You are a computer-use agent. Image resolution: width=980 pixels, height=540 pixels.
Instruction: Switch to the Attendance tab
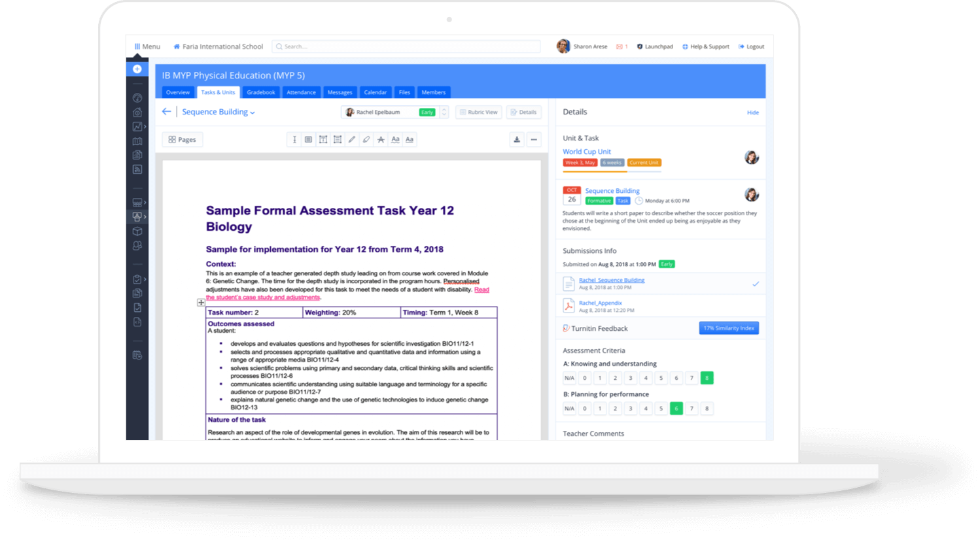click(x=301, y=92)
